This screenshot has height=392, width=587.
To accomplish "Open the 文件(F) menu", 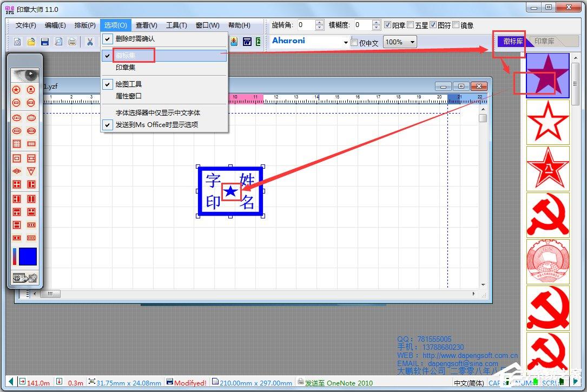I will click(x=26, y=25).
